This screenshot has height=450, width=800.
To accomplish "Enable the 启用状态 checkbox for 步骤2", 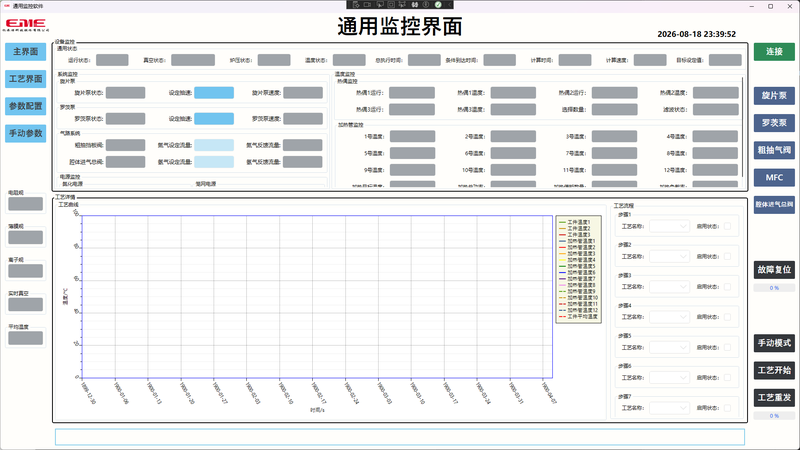I will [x=728, y=257].
